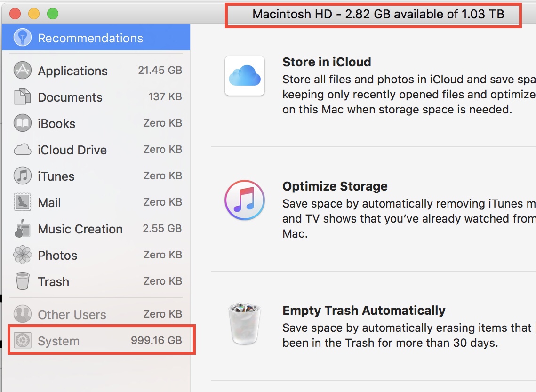Click the Recommendations lightbulb icon
This screenshot has height=392, width=536.
(x=23, y=38)
